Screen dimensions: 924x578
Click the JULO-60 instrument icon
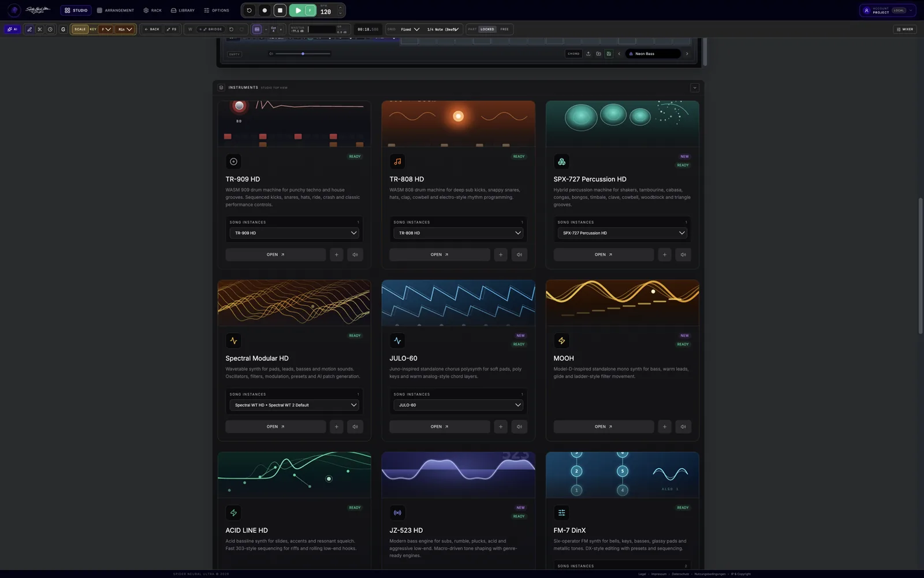coord(397,341)
